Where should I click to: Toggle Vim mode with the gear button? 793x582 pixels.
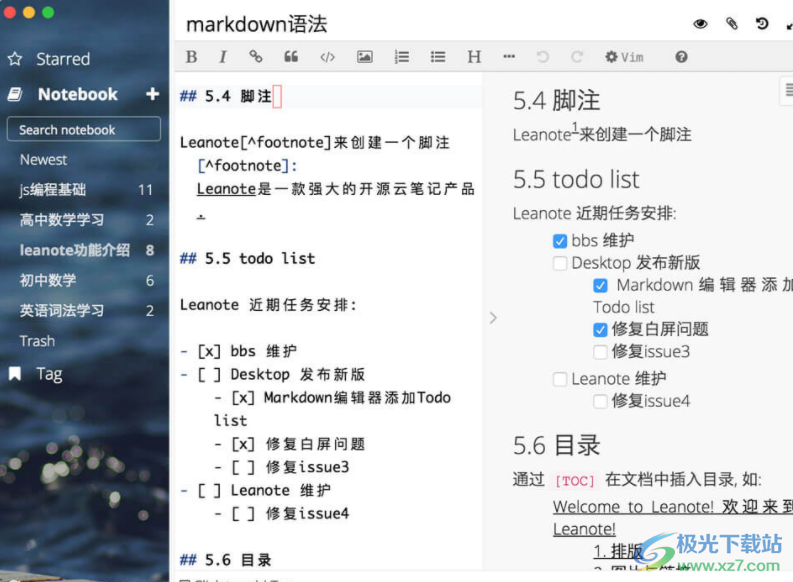[x=624, y=57]
